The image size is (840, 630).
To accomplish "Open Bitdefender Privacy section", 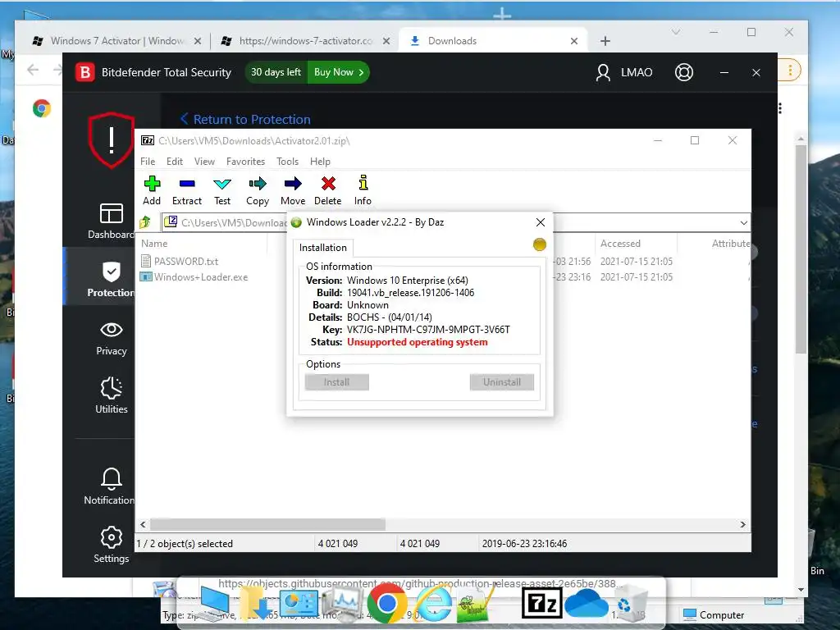I will [x=111, y=339].
